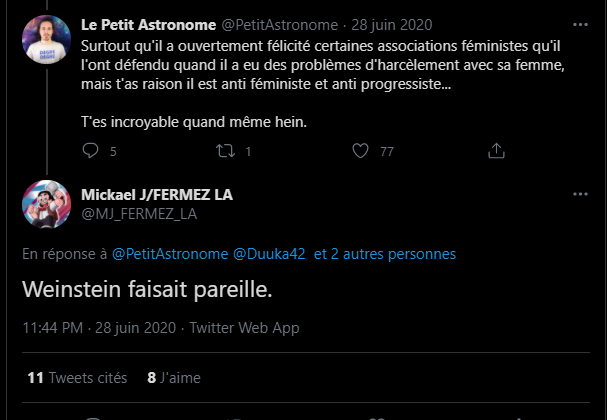607x420 pixels.
Task: Click the Twitter Web App source link
Action: [244, 327]
